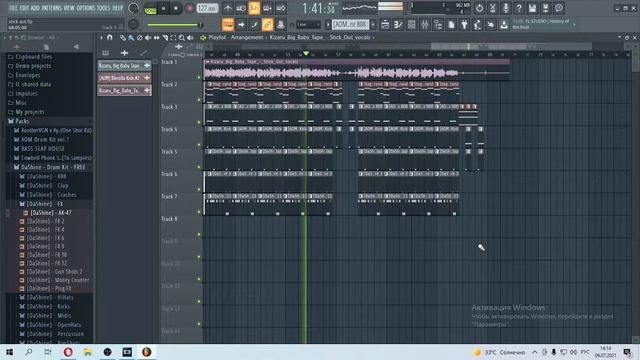640x360 pixels.
Task: Click the undo history power-like icon
Action: (479, 8)
